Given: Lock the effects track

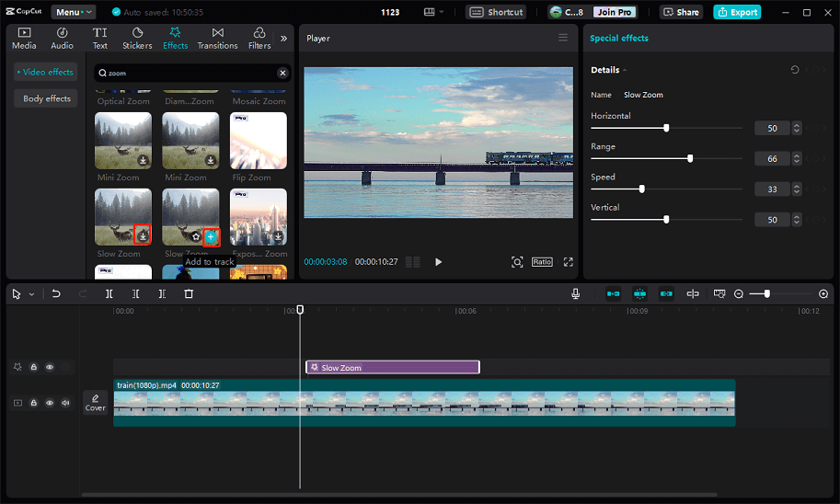Looking at the screenshot, I should [33, 367].
